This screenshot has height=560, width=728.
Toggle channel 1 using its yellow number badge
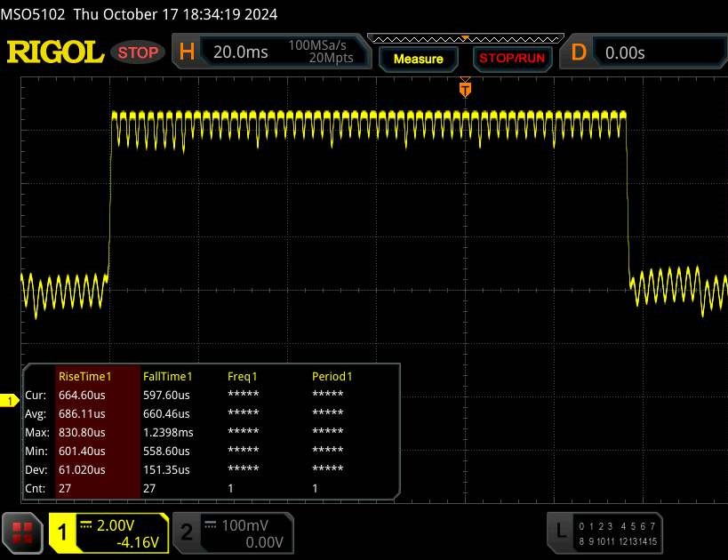pos(63,532)
